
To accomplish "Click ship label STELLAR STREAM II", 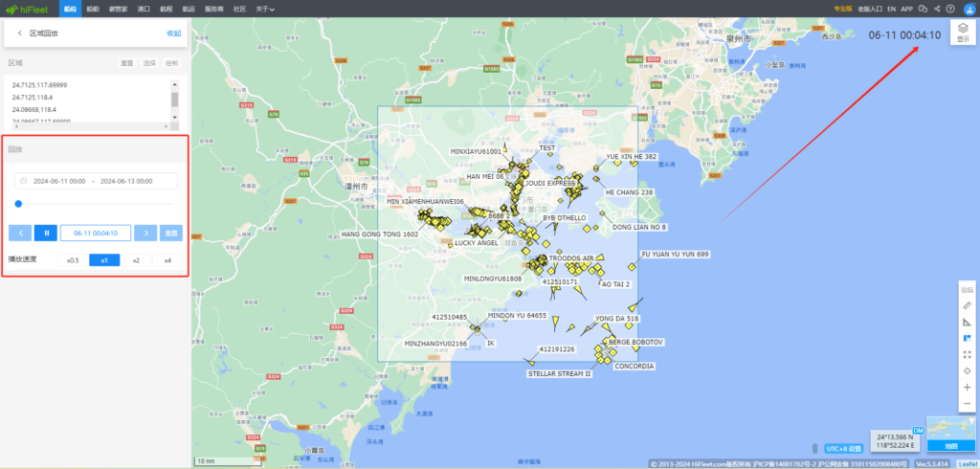I will tap(559, 374).
